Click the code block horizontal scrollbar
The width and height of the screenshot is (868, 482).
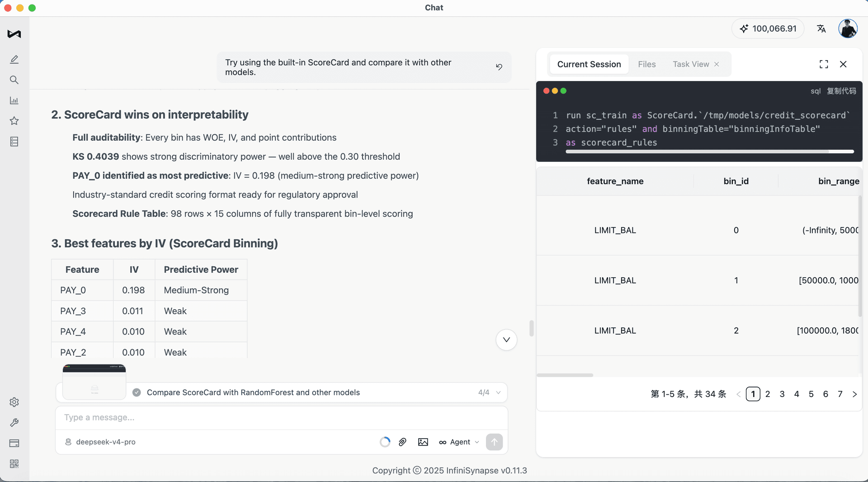point(709,151)
